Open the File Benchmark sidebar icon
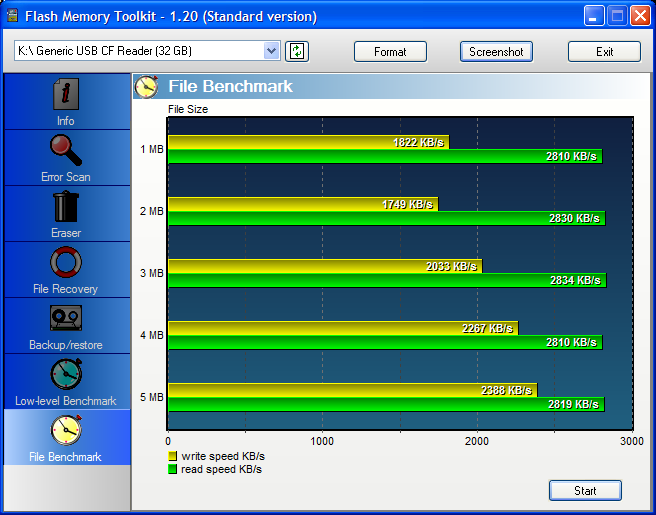The image size is (656, 515). (x=66, y=431)
